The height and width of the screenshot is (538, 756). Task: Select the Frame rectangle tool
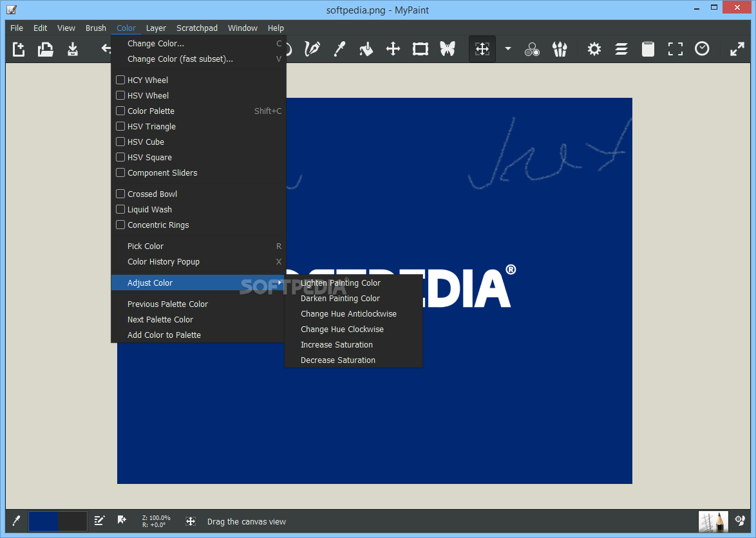point(420,49)
